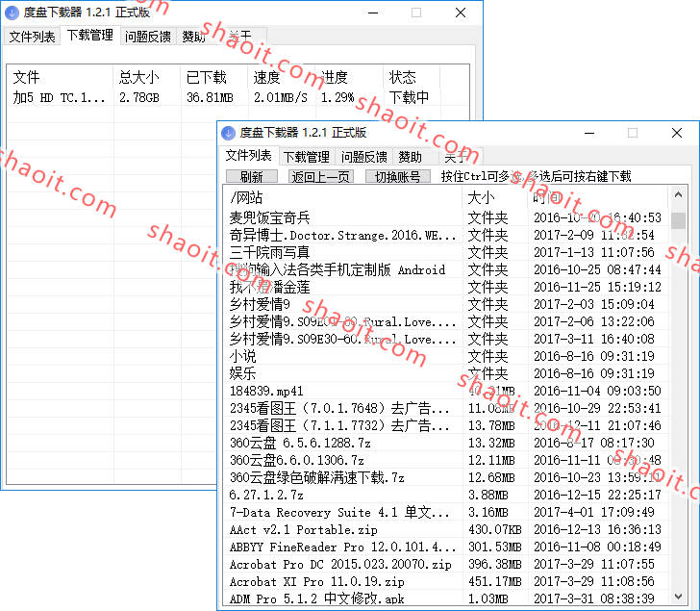Image resolution: width=700 pixels, height=611 pixels.
Task: Click the app icon in the back window title bar
Action: [12, 13]
